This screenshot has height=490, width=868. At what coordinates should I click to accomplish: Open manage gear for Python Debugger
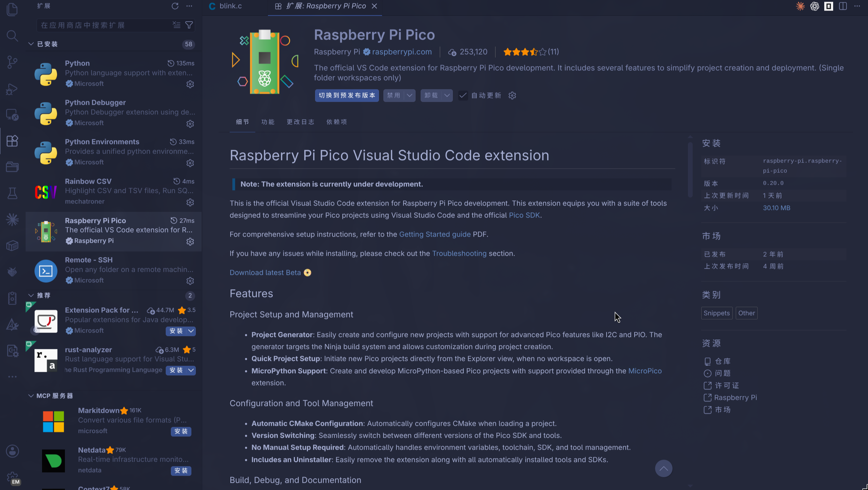(190, 124)
